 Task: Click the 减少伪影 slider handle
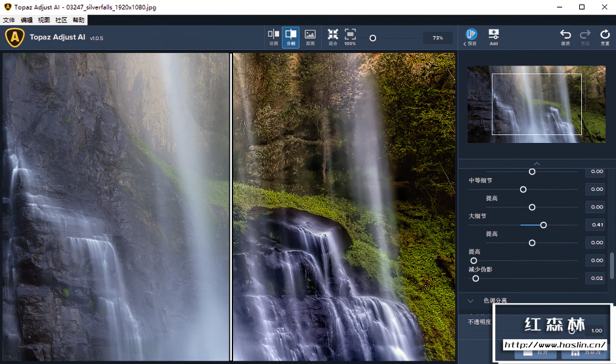(475, 279)
